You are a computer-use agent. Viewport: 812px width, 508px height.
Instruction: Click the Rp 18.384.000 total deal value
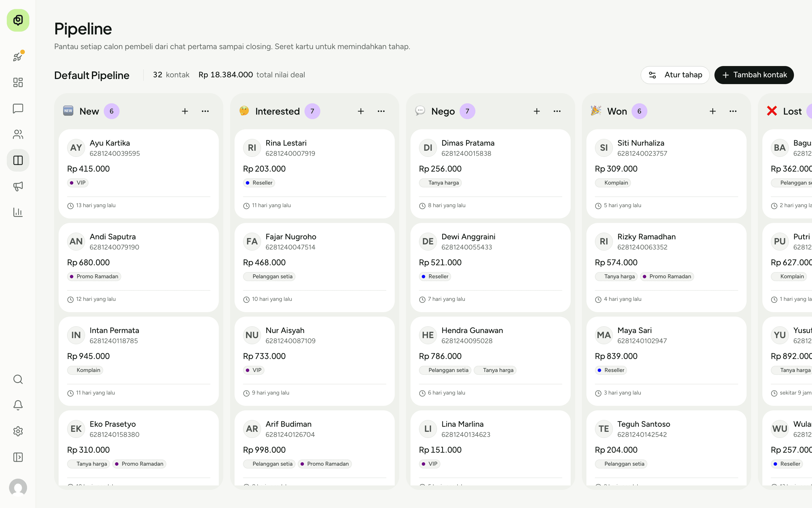pyautogui.click(x=226, y=75)
